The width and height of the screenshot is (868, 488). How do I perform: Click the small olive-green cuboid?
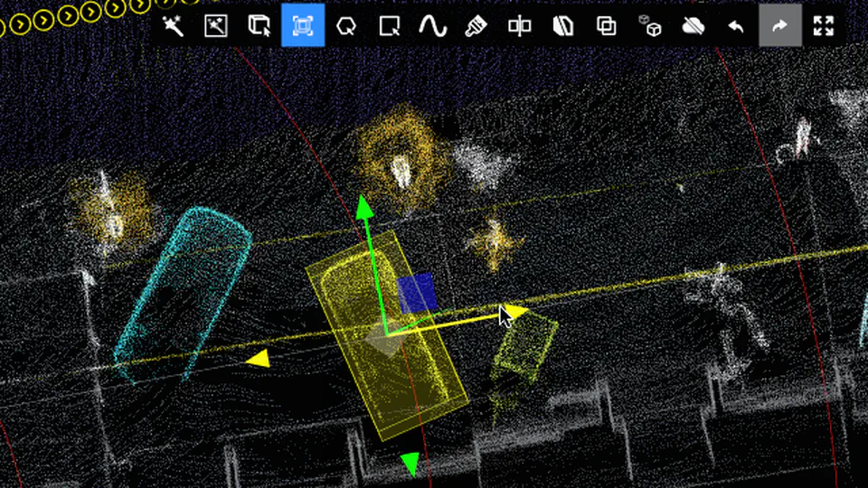point(524,348)
